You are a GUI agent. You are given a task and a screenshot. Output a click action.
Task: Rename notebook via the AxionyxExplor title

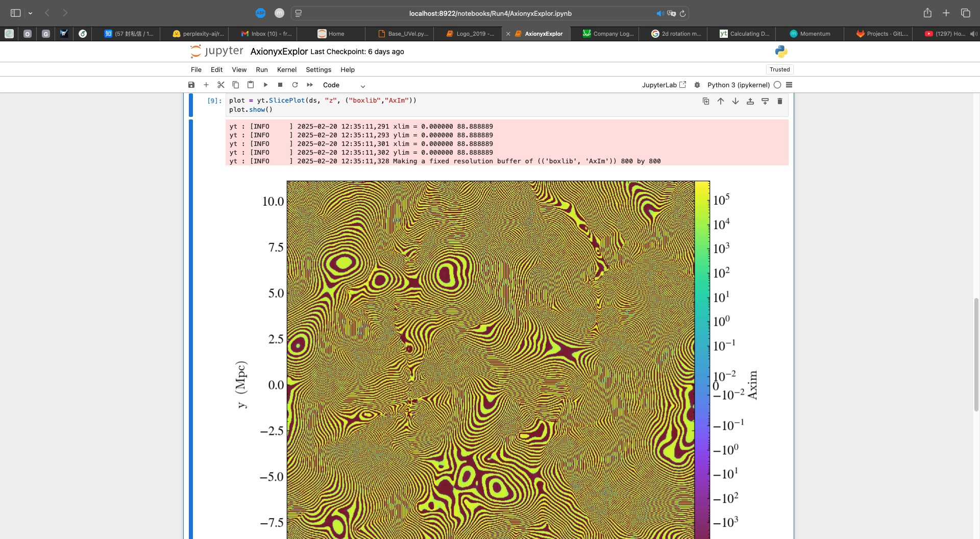click(279, 52)
